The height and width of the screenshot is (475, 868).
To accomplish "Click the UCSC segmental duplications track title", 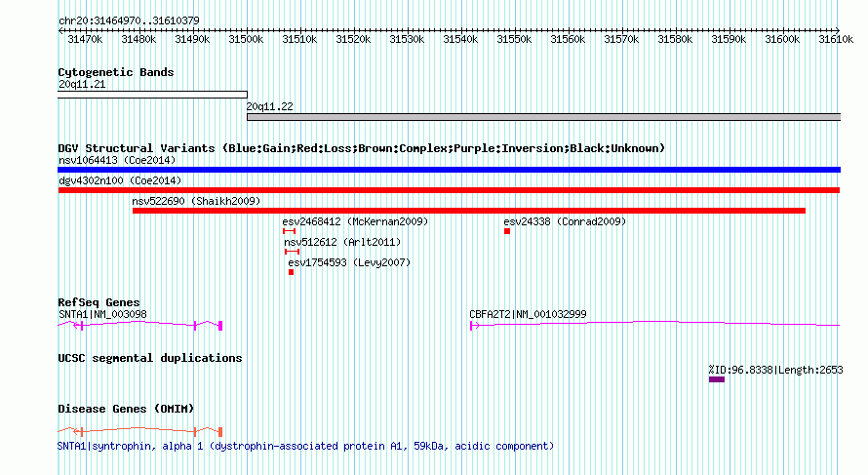I will click(150, 358).
